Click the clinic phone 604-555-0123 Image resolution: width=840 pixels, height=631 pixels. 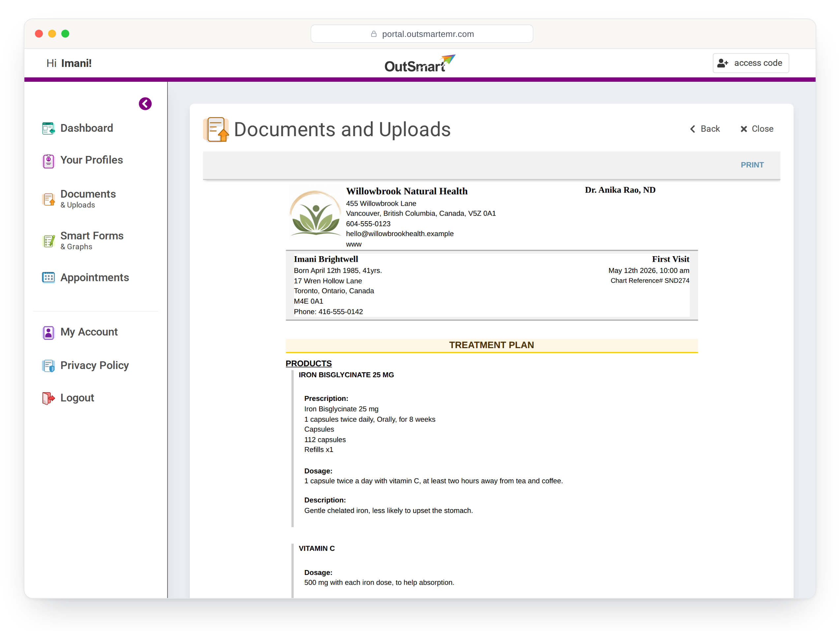point(368,224)
